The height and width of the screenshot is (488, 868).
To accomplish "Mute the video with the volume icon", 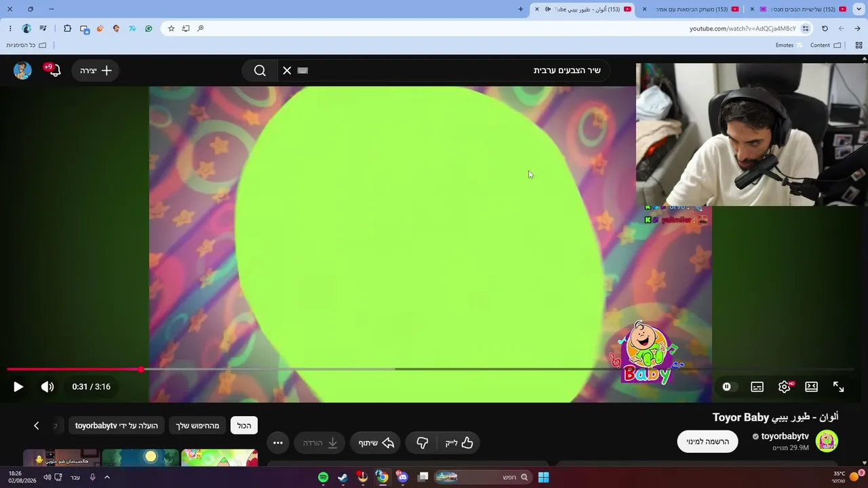I will [47, 387].
